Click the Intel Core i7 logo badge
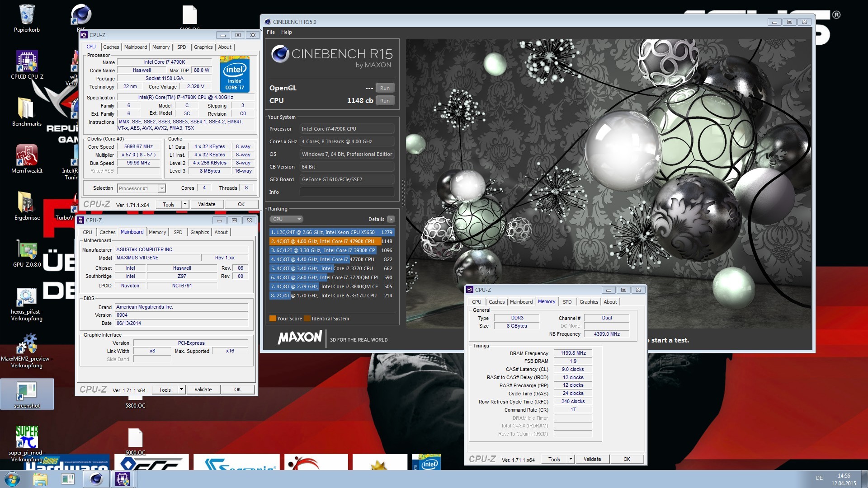The width and height of the screenshot is (868, 488). [235, 74]
